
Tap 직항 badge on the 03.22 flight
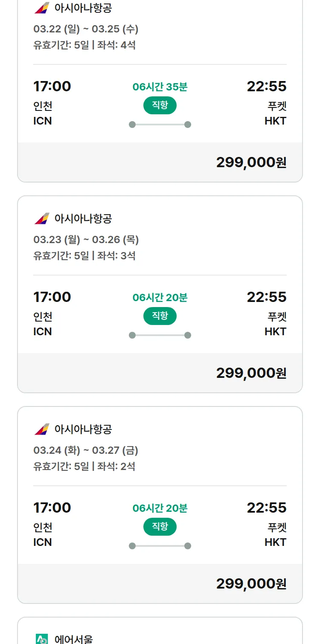pyautogui.click(x=160, y=105)
